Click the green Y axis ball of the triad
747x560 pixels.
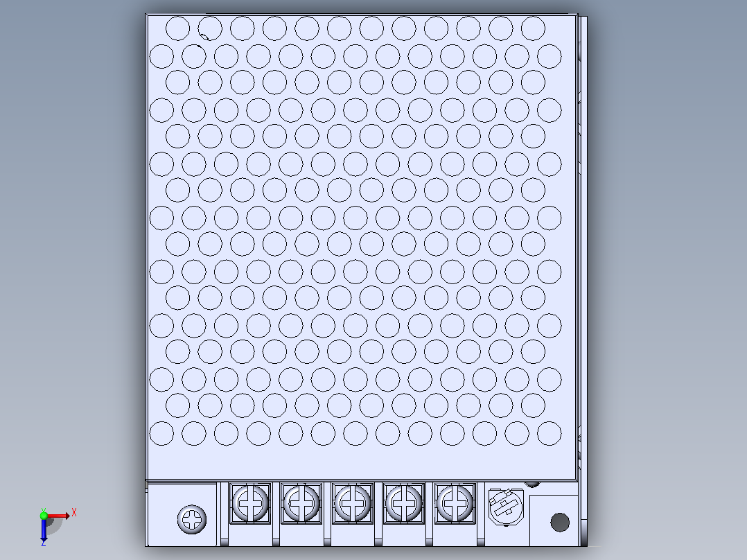point(44,515)
